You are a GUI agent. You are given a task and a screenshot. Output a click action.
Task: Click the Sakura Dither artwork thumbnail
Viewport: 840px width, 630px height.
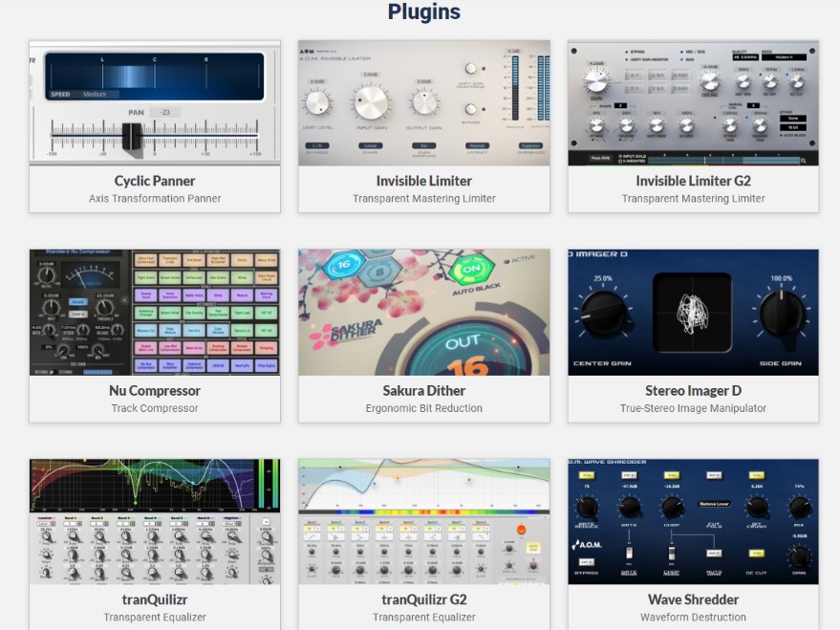(423, 312)
